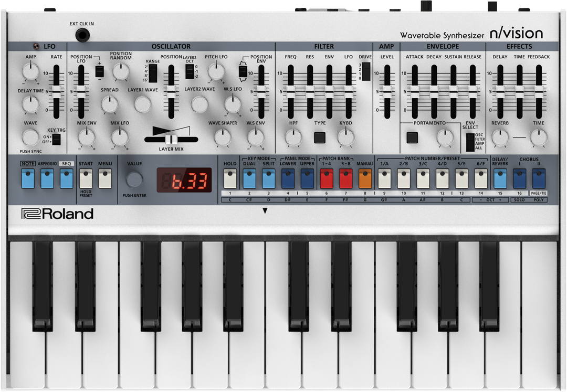This screenshot has width=567, height=392.
Task: Change the ENV SELECT switch
Action: coord(470,142)
